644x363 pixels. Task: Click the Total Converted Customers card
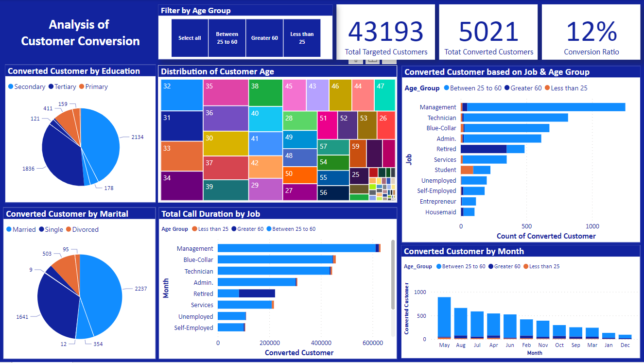point(488,32)
